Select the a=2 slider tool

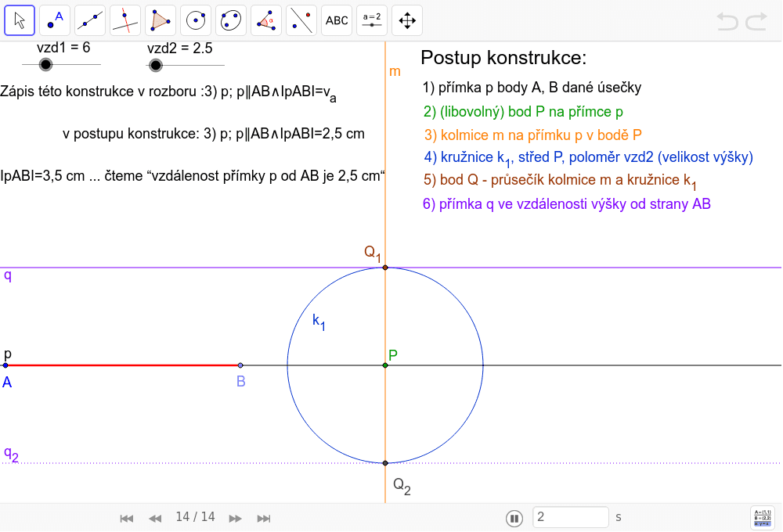click(371, 20)
